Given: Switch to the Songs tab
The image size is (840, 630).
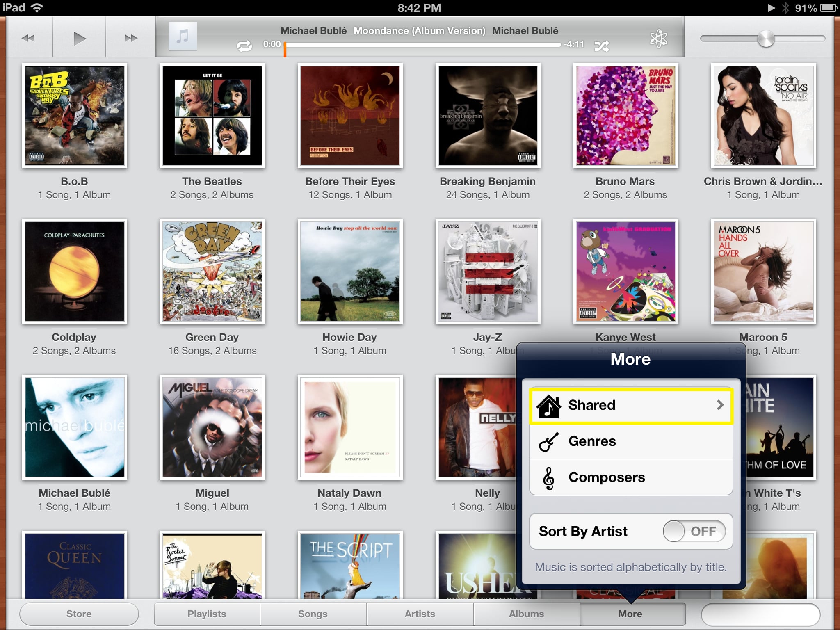Looking at the screenshot, I should [313, 614].
